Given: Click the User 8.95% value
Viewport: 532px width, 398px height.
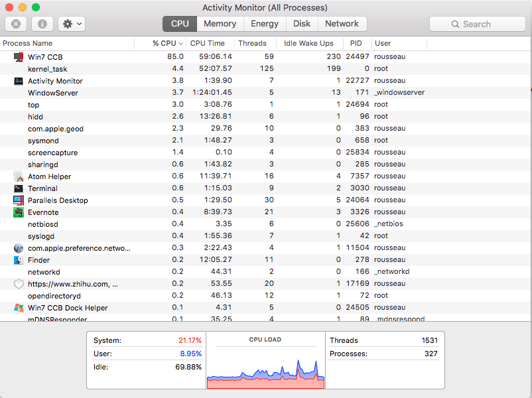Looking at the screenshot, I should point(190,354).
